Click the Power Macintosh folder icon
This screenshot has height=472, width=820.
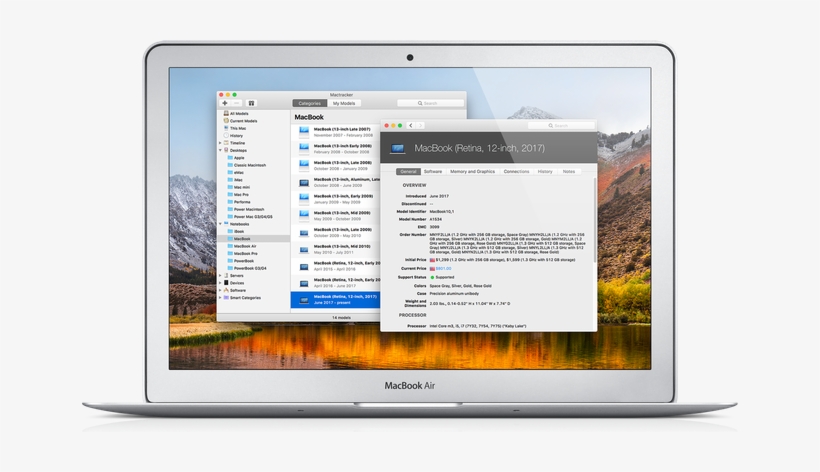point(230,209)
